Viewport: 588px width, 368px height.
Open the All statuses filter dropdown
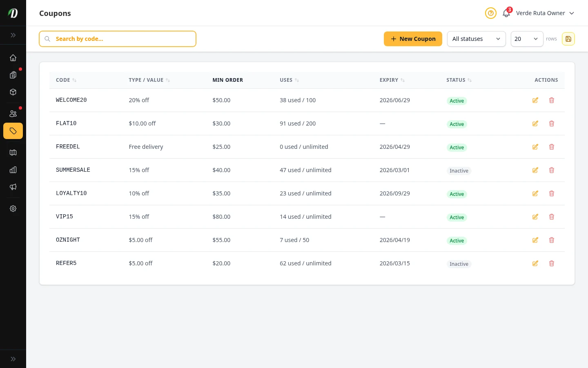point(477,39)
